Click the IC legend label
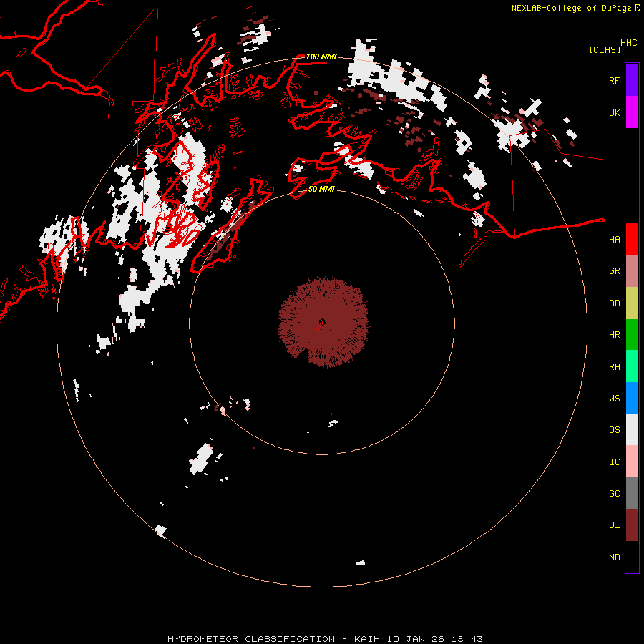Image resolution: width=644 pixels, height=644 pixels. (614, 462)
